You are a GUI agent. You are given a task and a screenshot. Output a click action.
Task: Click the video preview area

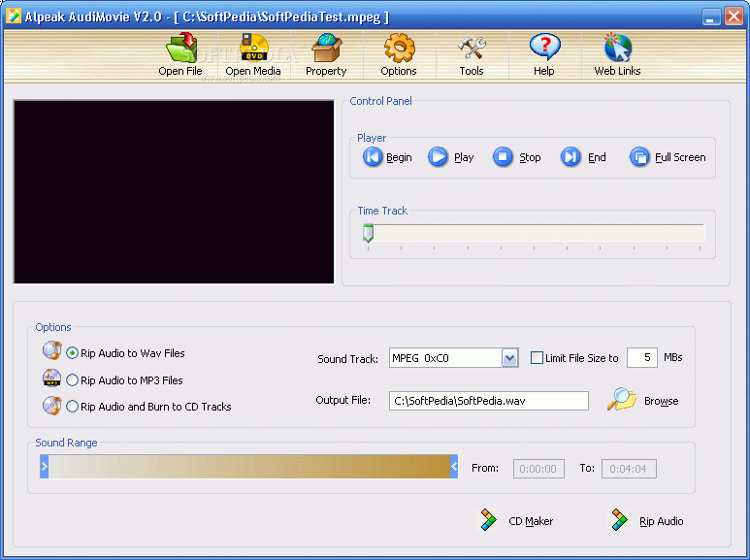point(174,192)
